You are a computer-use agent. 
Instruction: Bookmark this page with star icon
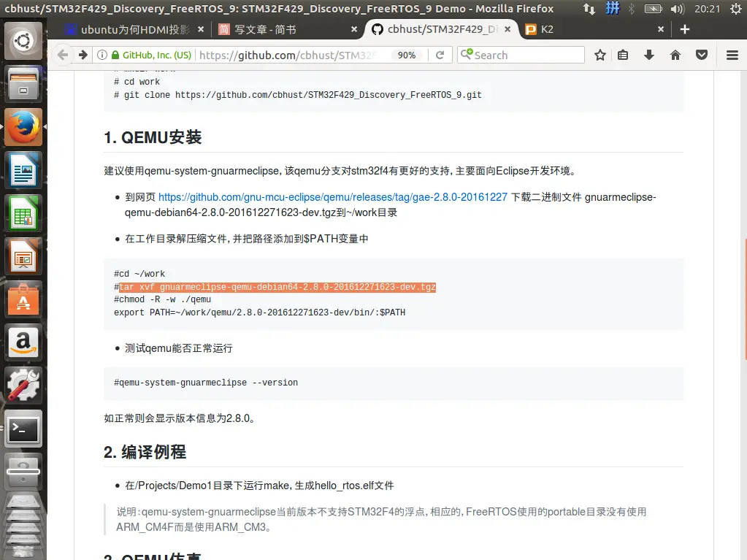600,55
